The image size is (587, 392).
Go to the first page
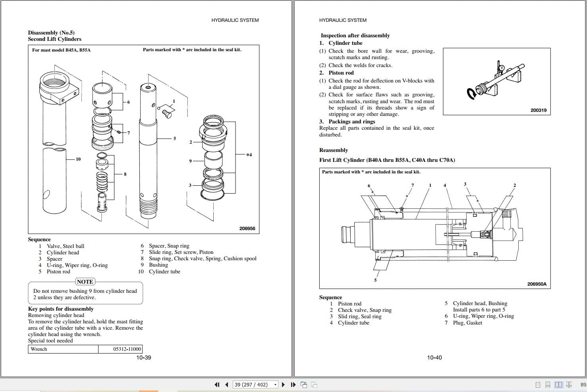click(x=217, y=384)
